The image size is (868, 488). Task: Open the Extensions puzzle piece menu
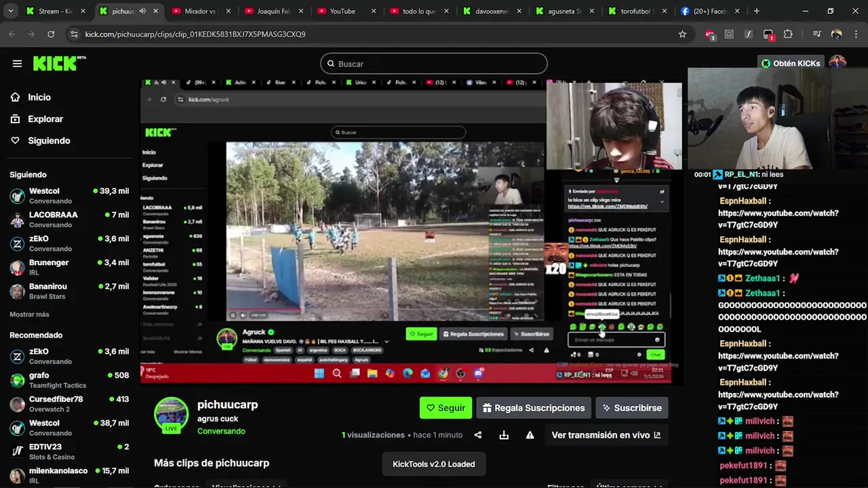tap(788, 34)
